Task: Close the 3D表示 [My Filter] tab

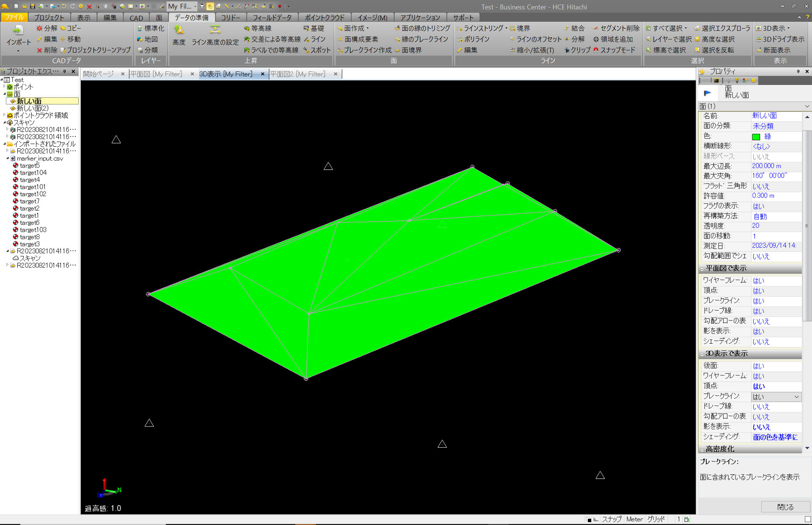Action: (263, 74)
